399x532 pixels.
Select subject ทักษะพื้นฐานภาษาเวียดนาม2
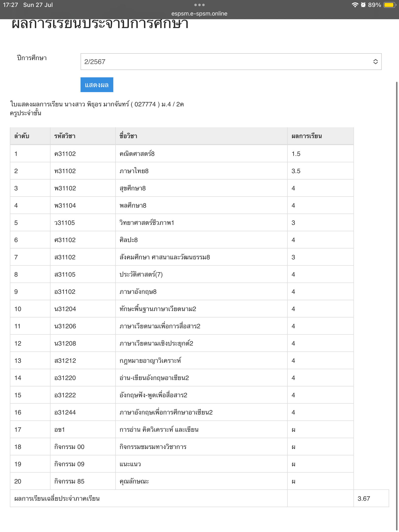pyautogui.click(x=158, y=309)
